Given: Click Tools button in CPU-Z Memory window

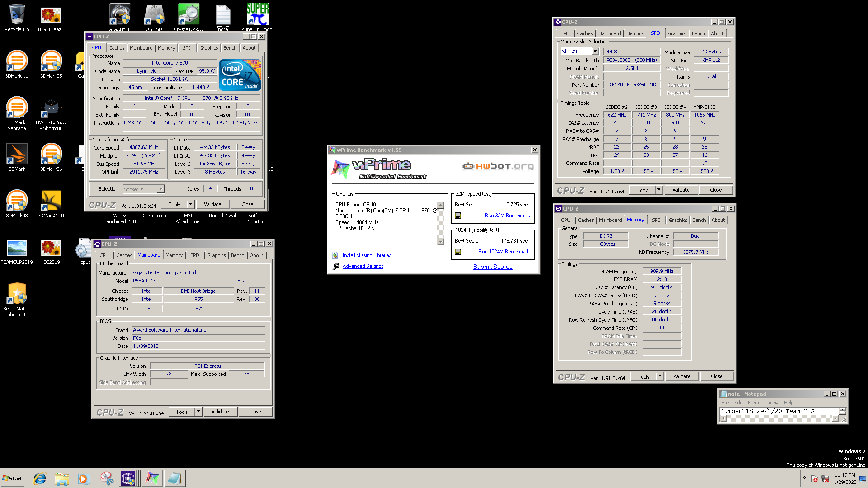Looking at the screenshot, I should 643,376.
